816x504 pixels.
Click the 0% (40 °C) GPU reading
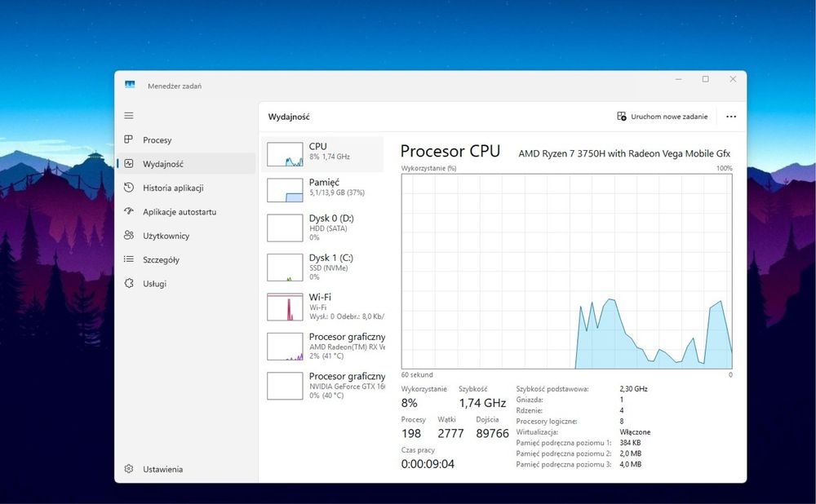(326, 396)
